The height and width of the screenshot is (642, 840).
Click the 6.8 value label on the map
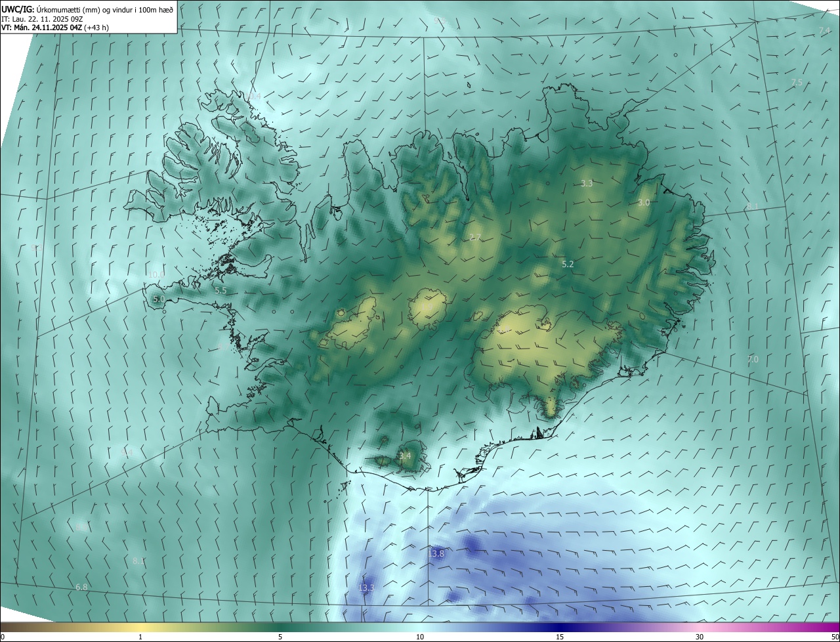[81, 587]
